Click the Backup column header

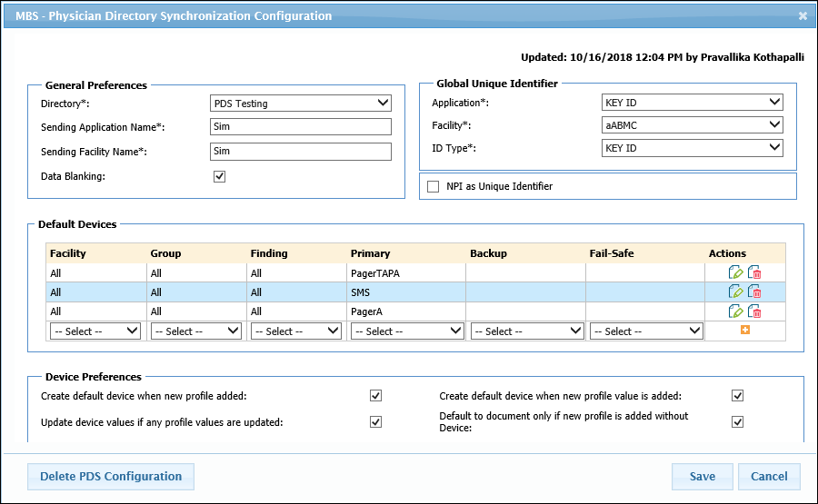(x=488, y=253)
